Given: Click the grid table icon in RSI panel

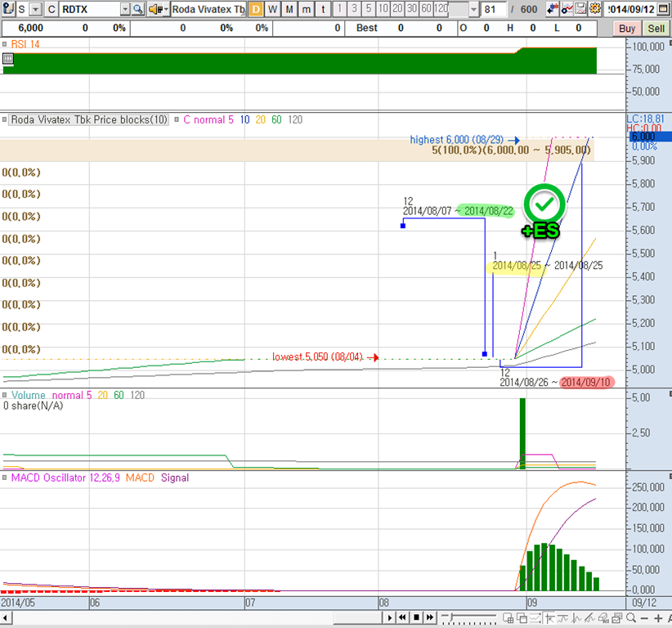Looking at the screenshot, I should [8, 59].
